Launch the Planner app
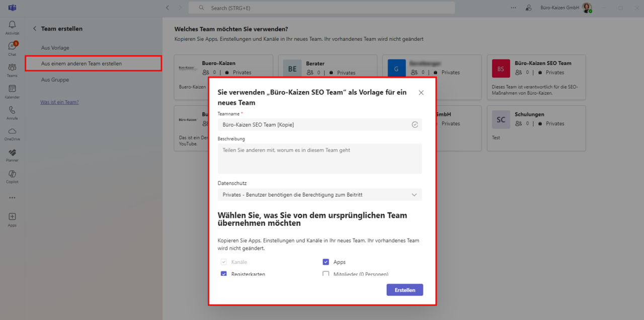The image size is (644, 320). (12, 155)
